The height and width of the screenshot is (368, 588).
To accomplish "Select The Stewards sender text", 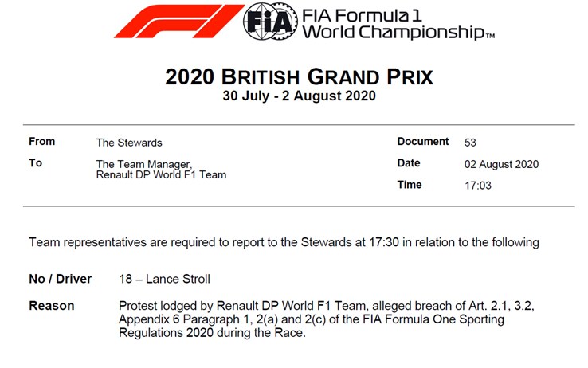I will click(129, 143).
